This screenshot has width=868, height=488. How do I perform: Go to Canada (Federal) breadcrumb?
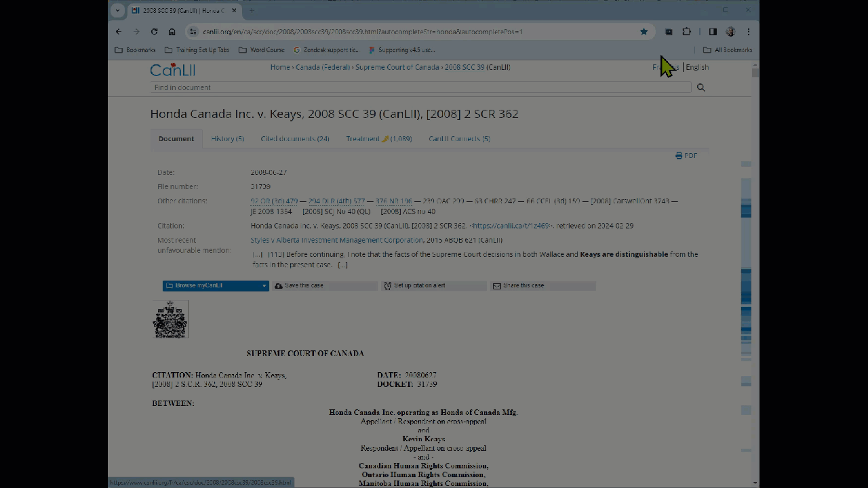coord(322,67)
